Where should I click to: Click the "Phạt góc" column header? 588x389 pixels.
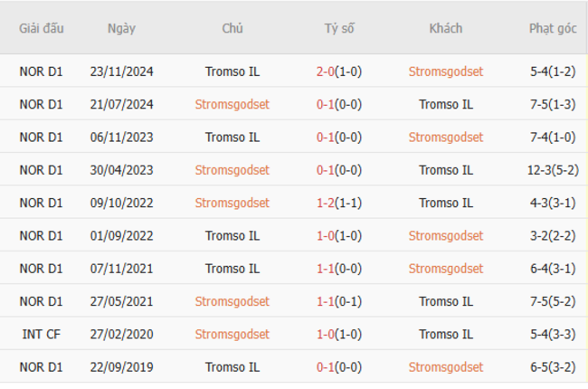[553, 28]
